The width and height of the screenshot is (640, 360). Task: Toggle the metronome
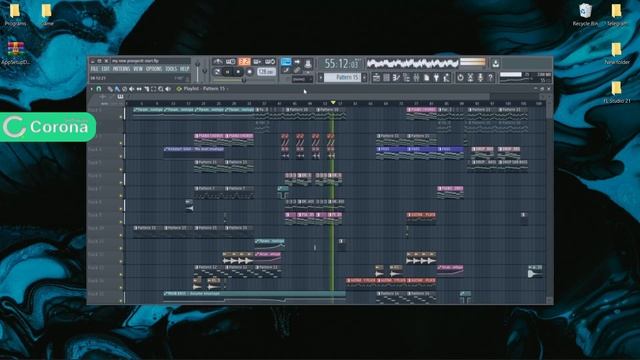pyautogui.click(x=217, y=62)
